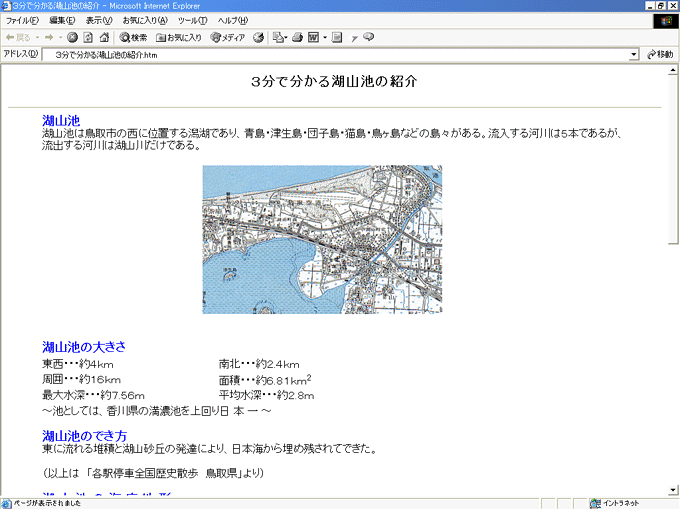The width and height of the screenshot is (680, 510).
Task: Open the ヘルプ(H) menu
Action: point(233,20)
